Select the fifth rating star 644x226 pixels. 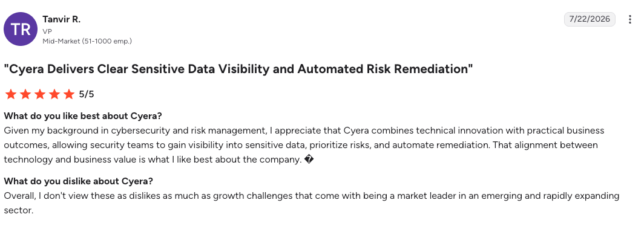coord(69,95)
